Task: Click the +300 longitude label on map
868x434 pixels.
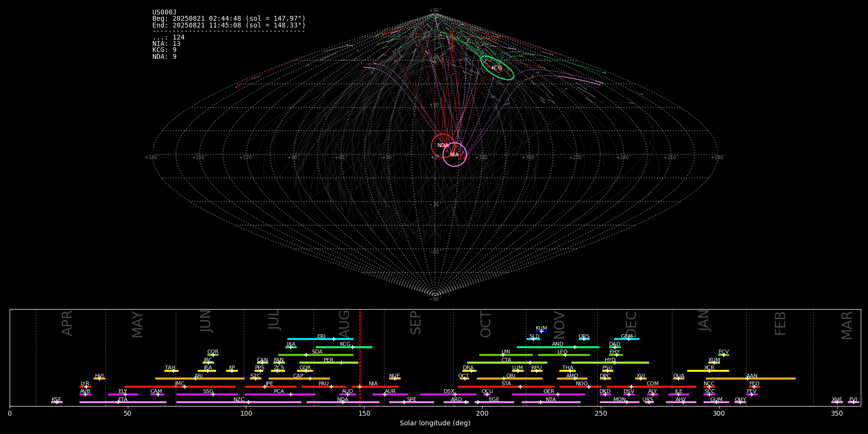Action: coord(529,158)
